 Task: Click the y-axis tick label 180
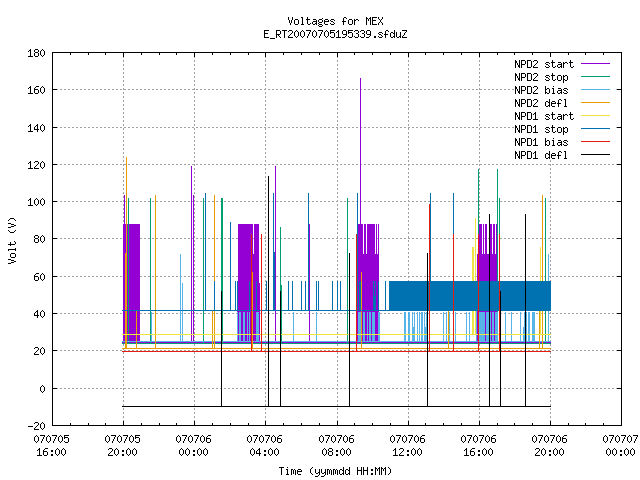tap(36, 53)
